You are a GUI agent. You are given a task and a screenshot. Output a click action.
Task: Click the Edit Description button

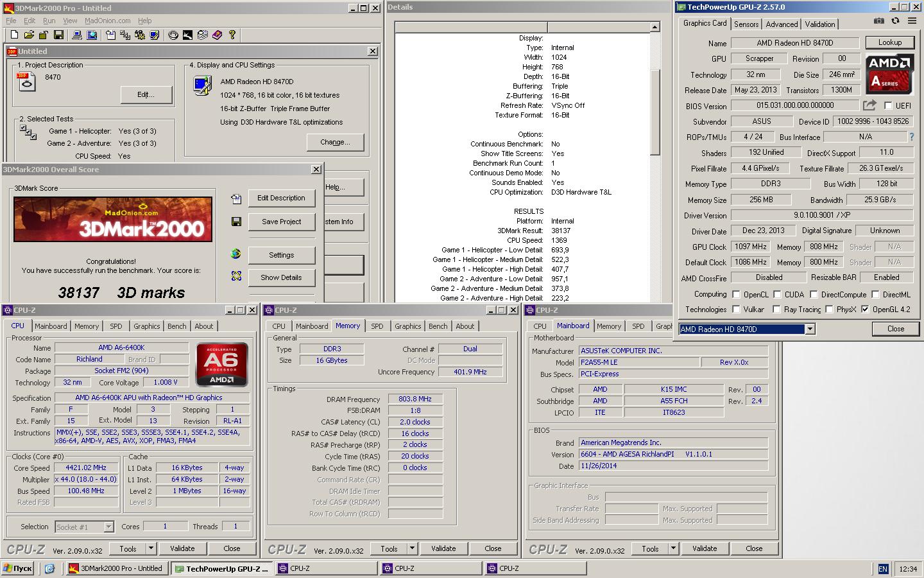click(281, 198)
